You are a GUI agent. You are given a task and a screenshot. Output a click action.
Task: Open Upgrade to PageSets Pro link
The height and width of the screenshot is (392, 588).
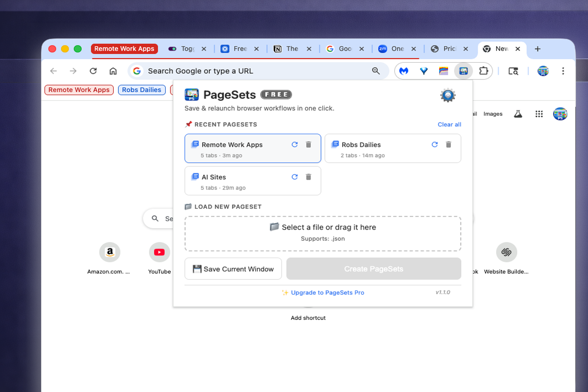coord(327,292)
